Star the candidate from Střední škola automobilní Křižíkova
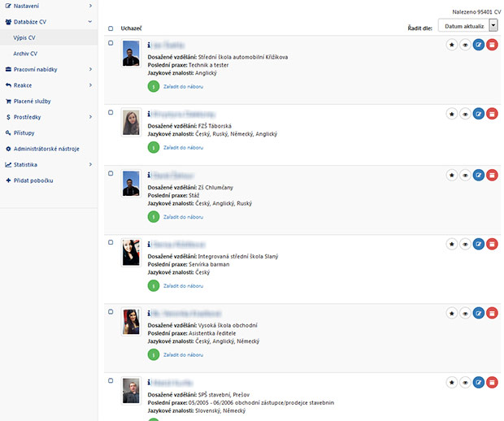The width and height of the screenshot is (504, 421). (x=452, y=46)
